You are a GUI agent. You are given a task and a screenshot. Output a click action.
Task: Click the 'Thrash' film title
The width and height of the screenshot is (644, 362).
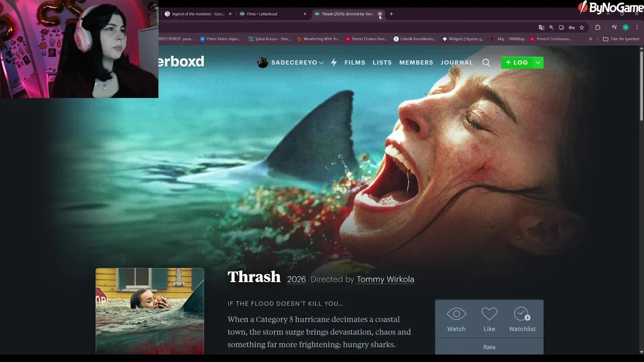point(254,277)
